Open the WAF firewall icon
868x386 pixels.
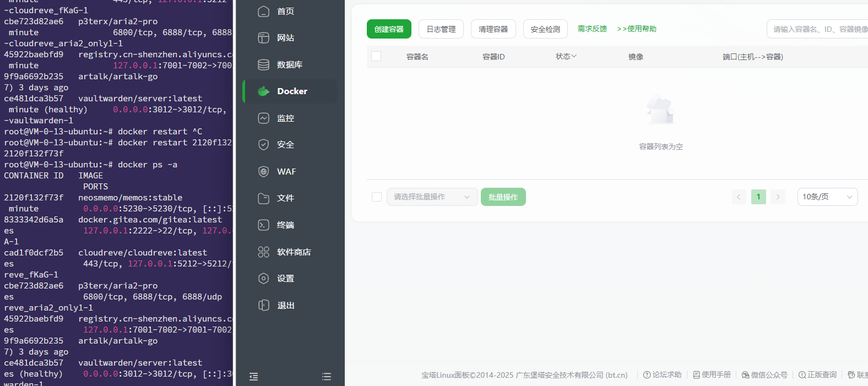264,171
